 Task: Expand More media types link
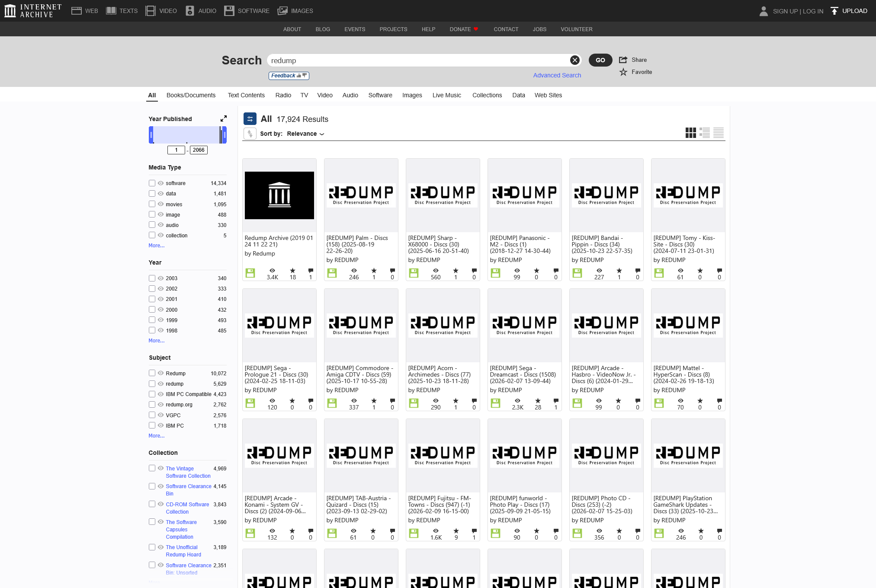[156, 245]
